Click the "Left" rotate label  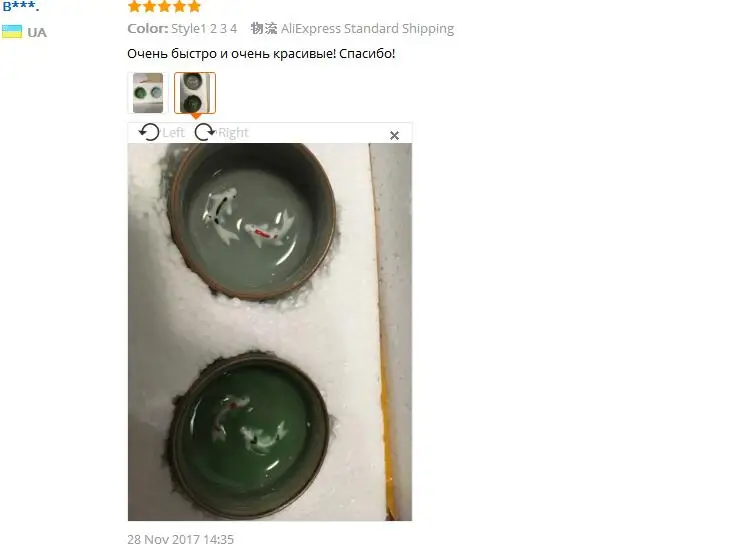pos(173,132)
